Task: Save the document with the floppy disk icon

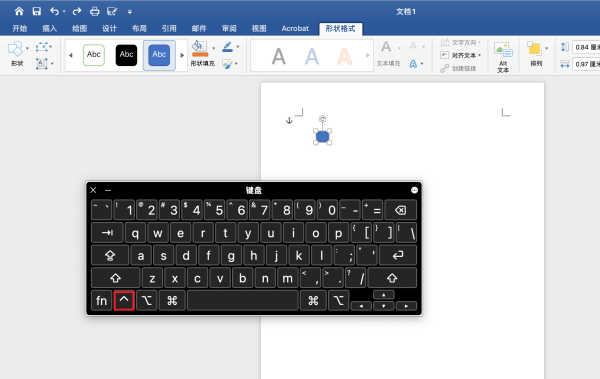Action: pyautogui.click(x=36, y=11)
